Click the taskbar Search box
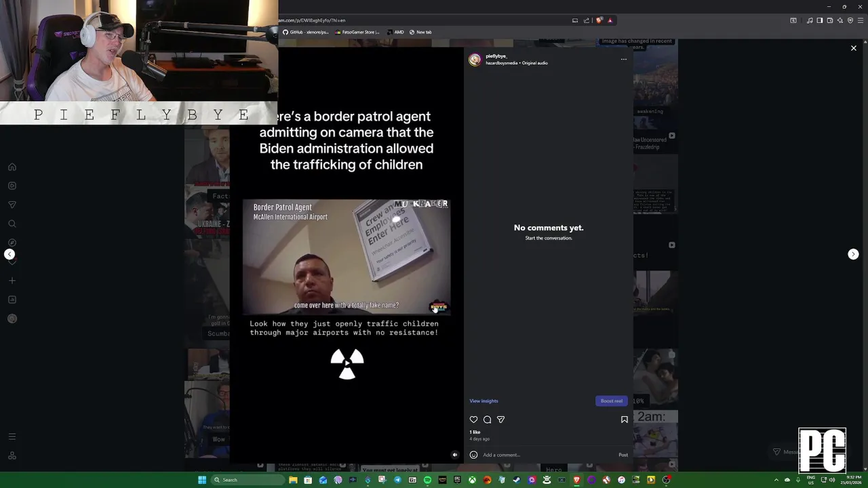Viewport: 868px width, 488px height. click(247, 480)
